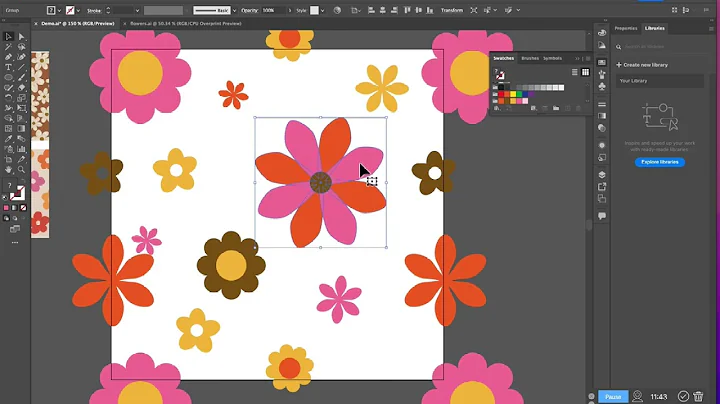Image resolution: width=720 pixels, height=404 pixels.
Task: Select the Scale tool
Action: 22,98
